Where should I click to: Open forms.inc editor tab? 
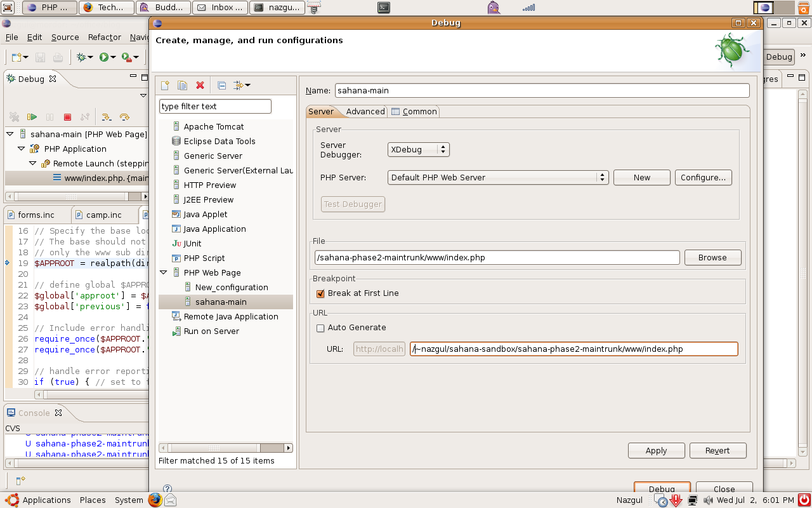pyautogui.click(x=36, y=215)
